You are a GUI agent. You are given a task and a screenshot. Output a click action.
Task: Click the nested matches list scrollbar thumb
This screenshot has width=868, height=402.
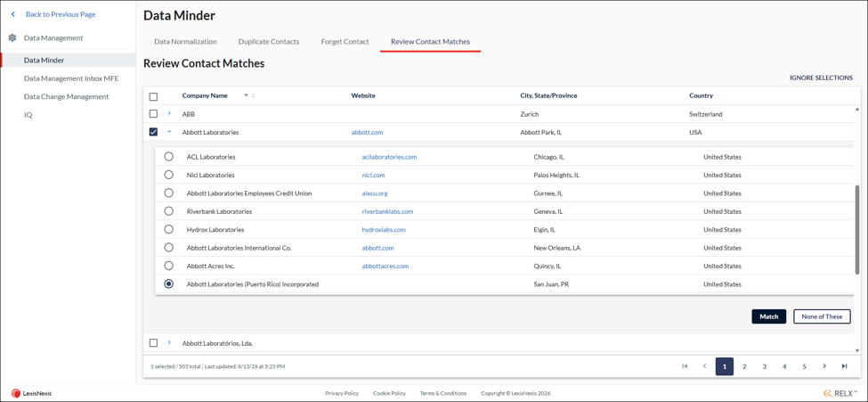point(857,230)
